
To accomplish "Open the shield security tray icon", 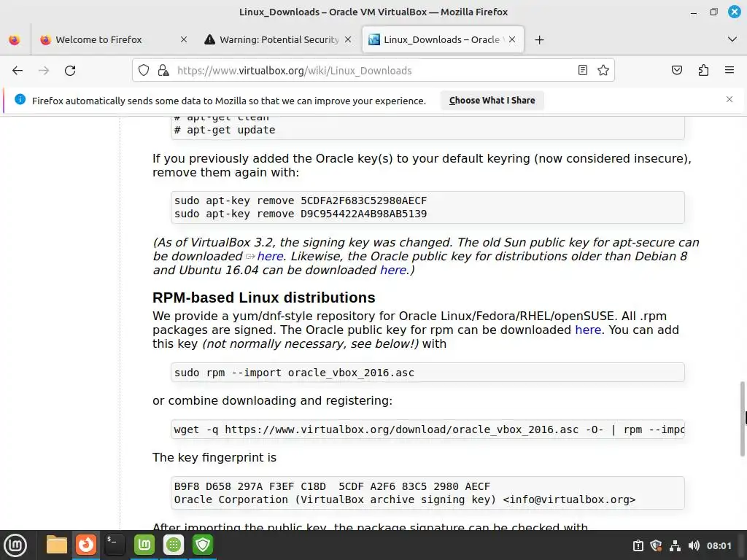I will click(x=656, y=545).
